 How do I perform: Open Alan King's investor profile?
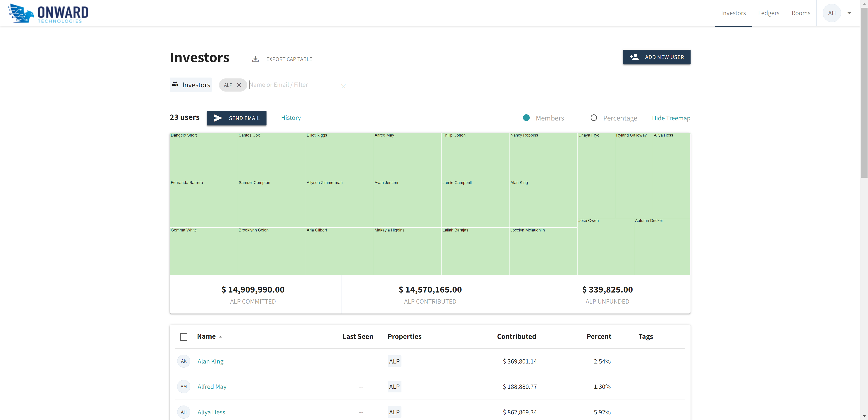point(210,361)
